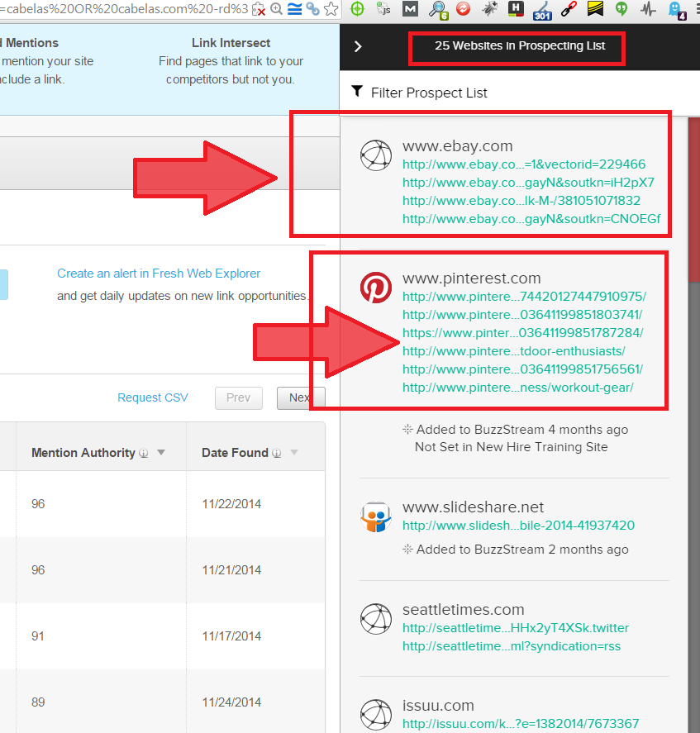Open the Ghostery ghost extension icon
This screenshot has height=733, width=700.
tap(676, 10)
